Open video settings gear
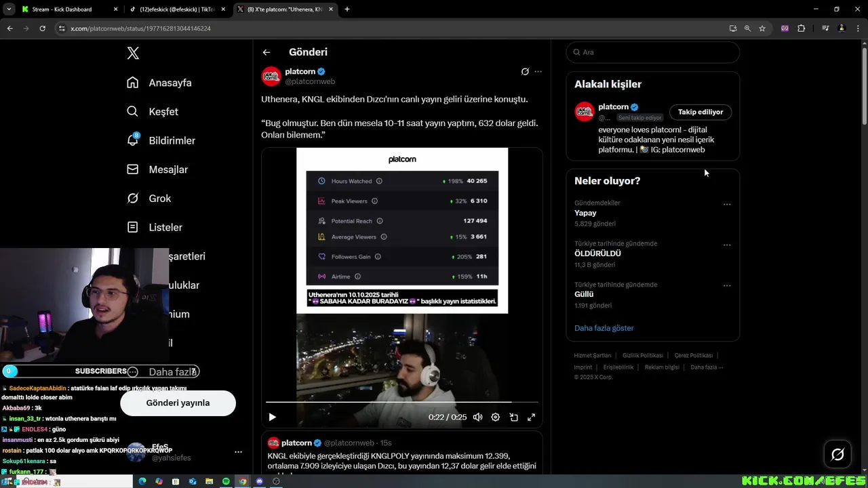The height and width of the screenshot is (488, 868). click(x=496, y=418)
